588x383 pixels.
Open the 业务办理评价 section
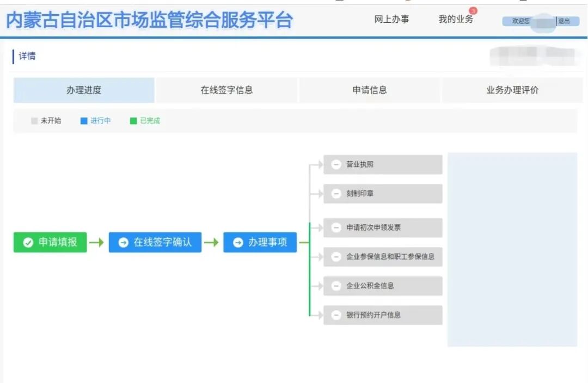coord(511,90)
